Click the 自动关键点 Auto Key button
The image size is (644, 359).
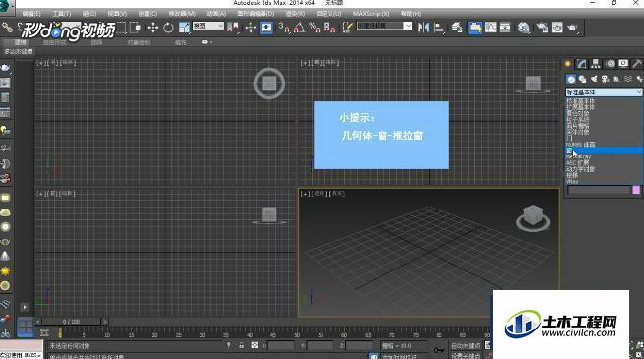click(465, 346)
